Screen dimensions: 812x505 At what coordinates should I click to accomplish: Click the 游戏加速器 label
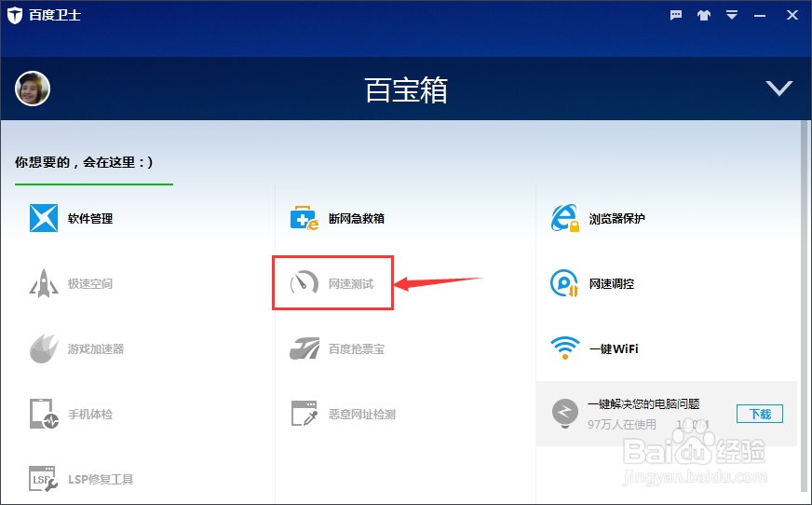(96, 349)
